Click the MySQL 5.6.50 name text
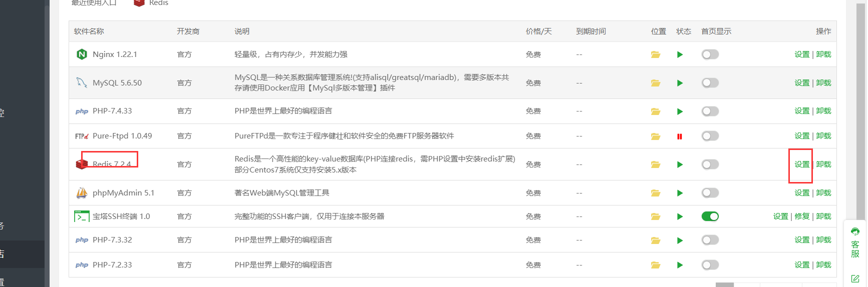Image resolution: width=868 pixels, height=287 pixels. pyautogui.click(x=117, y=83)
